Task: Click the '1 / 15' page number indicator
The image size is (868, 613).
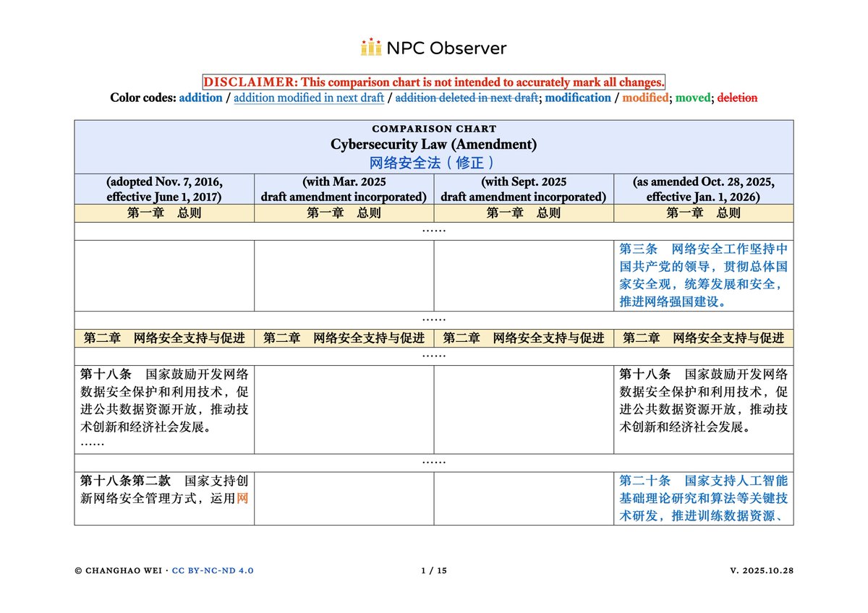Action: (x=434, y=570)
